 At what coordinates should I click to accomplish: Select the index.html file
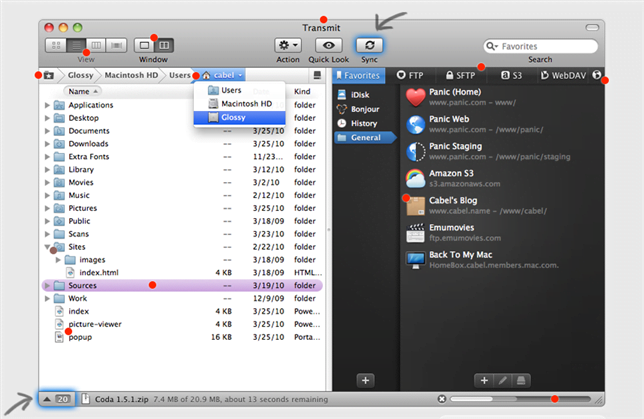[182, 273]
